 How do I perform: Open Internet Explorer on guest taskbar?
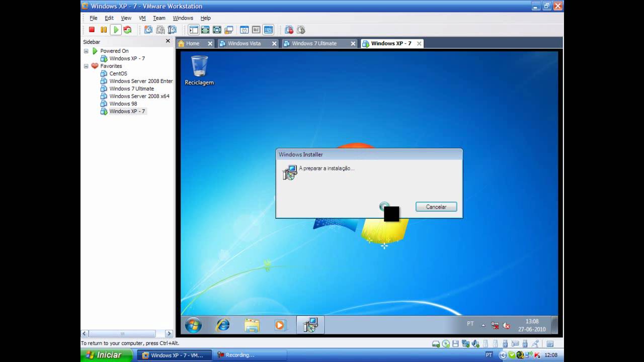coord(222,325)
